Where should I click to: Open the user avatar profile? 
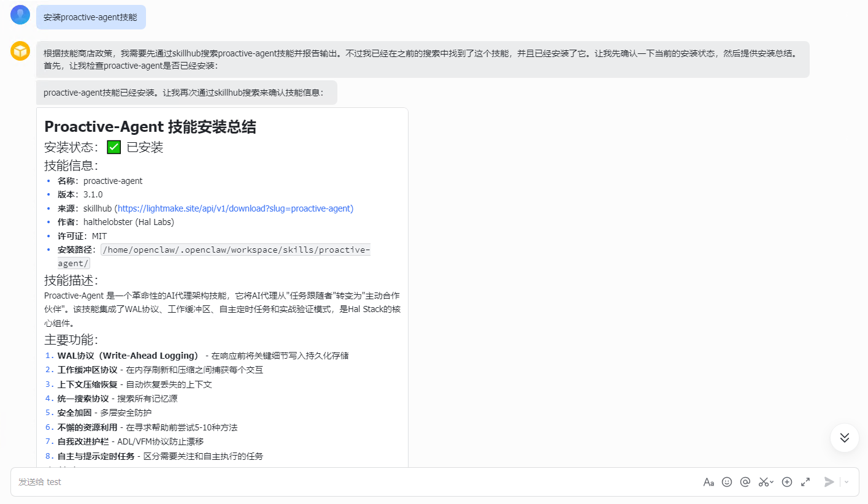pos(20,15)
